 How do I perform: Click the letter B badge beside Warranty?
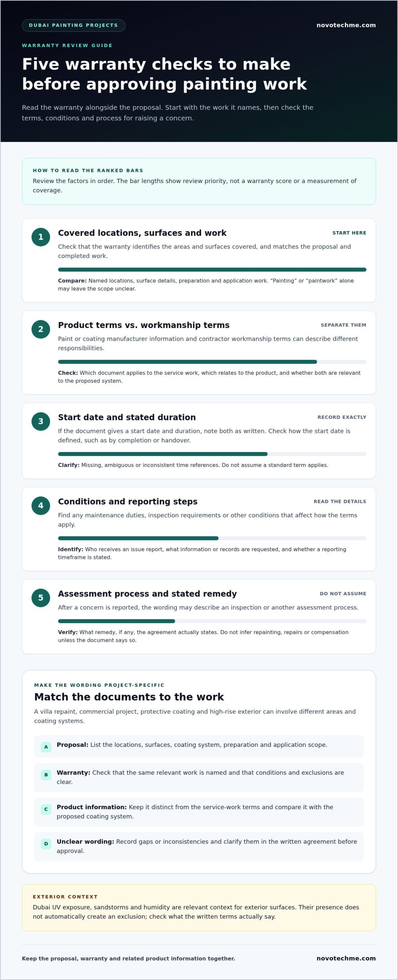pyautogui.click(x=46, y=775)
